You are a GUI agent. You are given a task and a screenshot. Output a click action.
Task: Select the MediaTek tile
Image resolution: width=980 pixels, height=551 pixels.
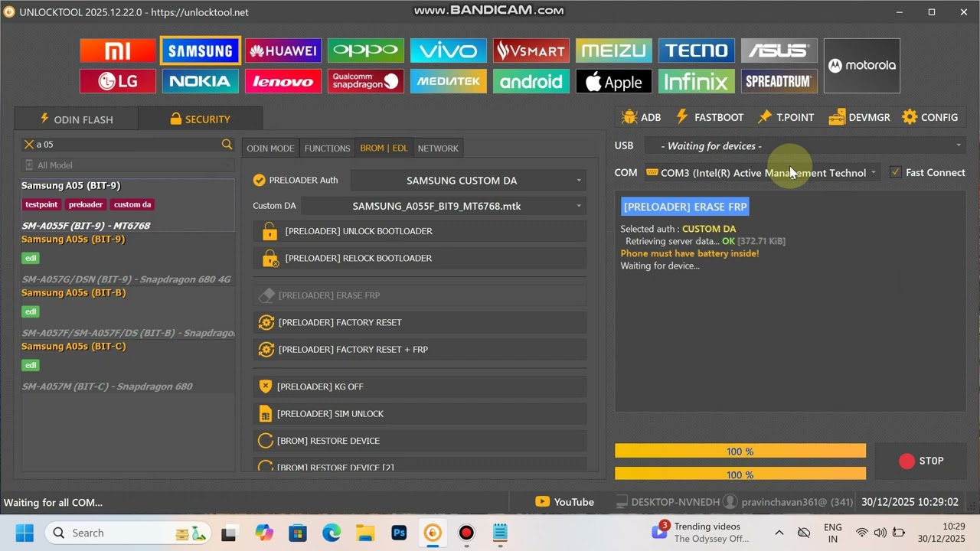(449, 81)
